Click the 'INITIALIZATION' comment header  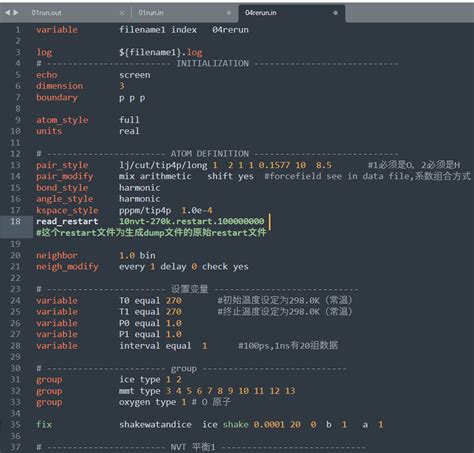point(213,64)
